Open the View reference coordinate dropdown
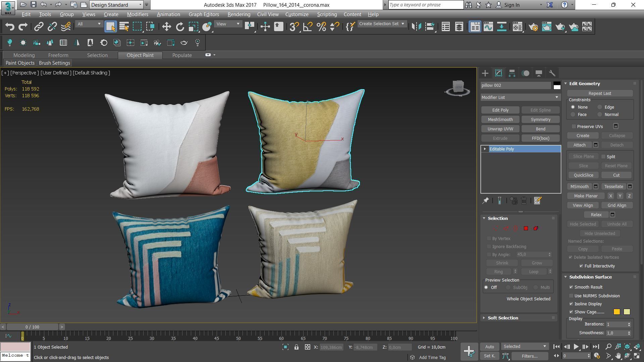This screenshot has width=644, height=362. (228, 24)
